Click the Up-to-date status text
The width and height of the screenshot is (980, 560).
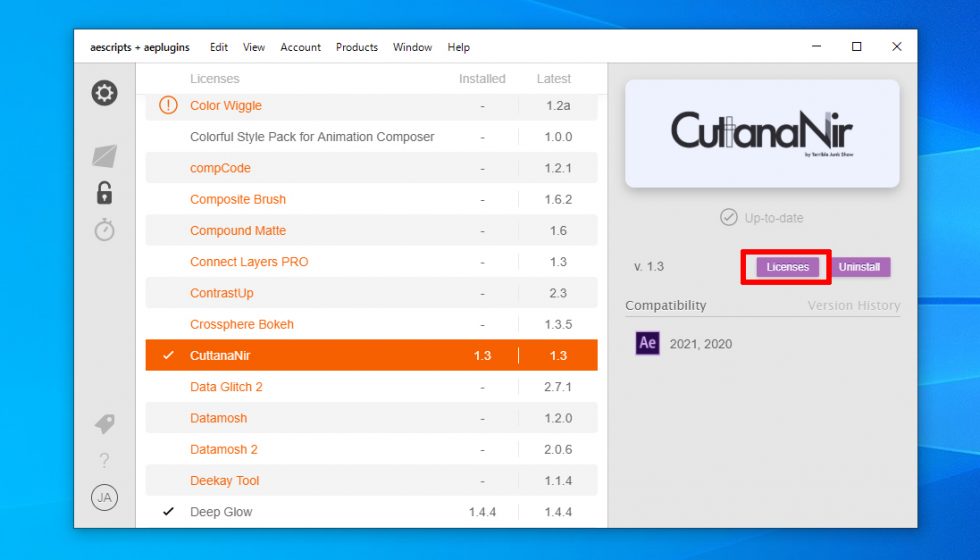[x=774, y=218]
